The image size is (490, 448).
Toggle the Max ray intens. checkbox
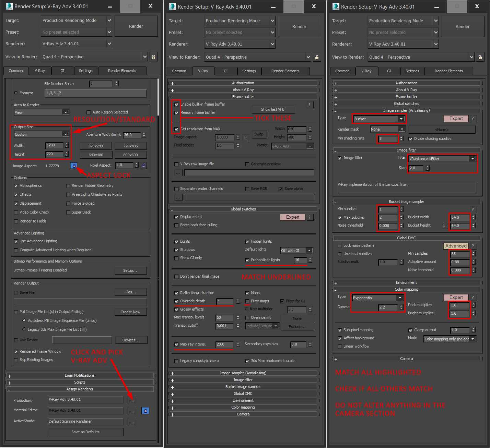click(x=176, y=344)
